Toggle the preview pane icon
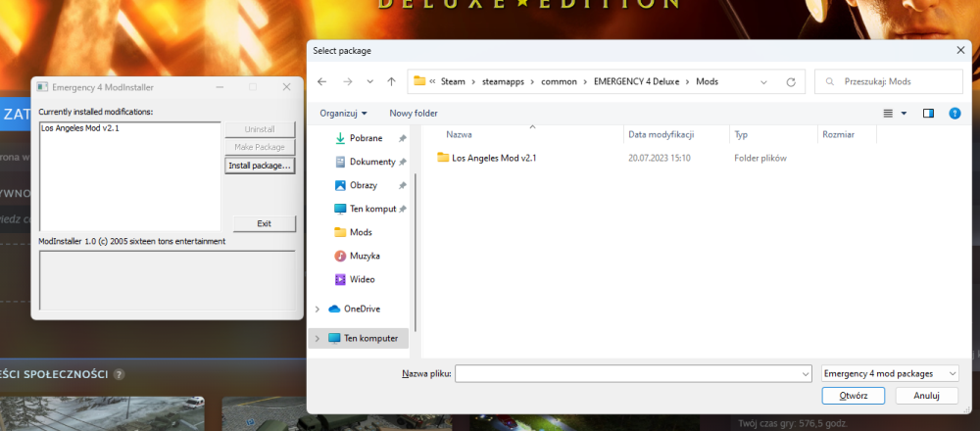This screenshot has width=980, height=431. point(928,113)
